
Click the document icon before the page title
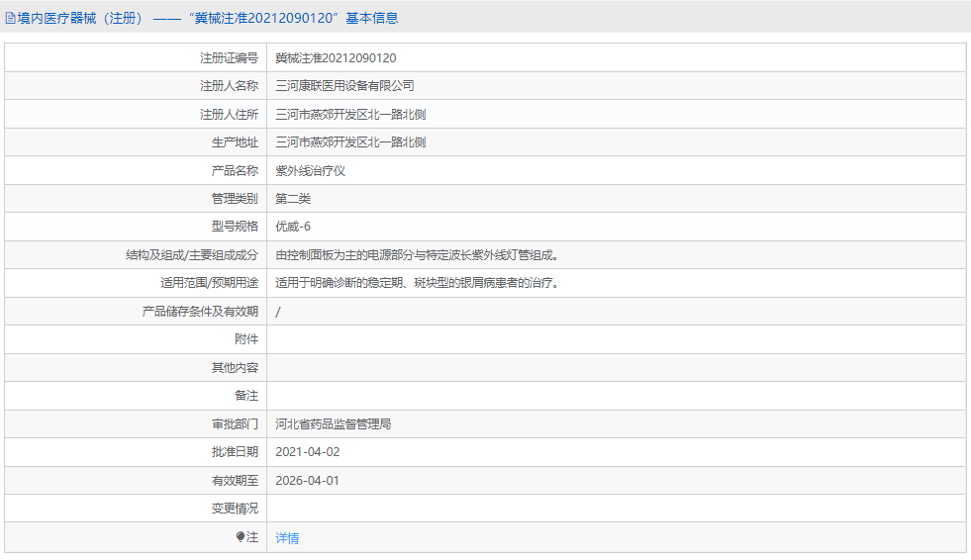coord(10,19)
